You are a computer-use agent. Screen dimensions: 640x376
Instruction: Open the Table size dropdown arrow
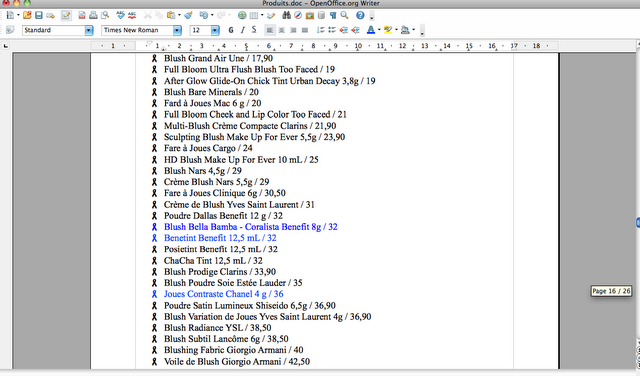click(262, 16)
